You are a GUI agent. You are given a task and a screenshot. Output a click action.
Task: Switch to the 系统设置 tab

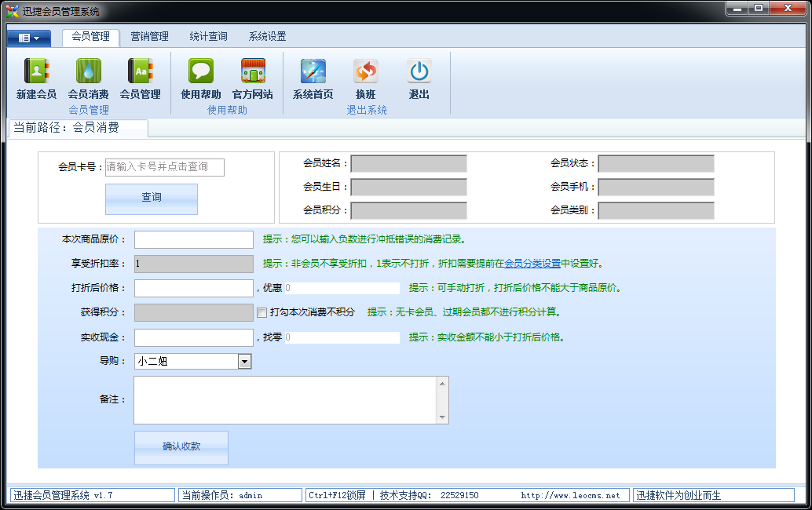267,37
